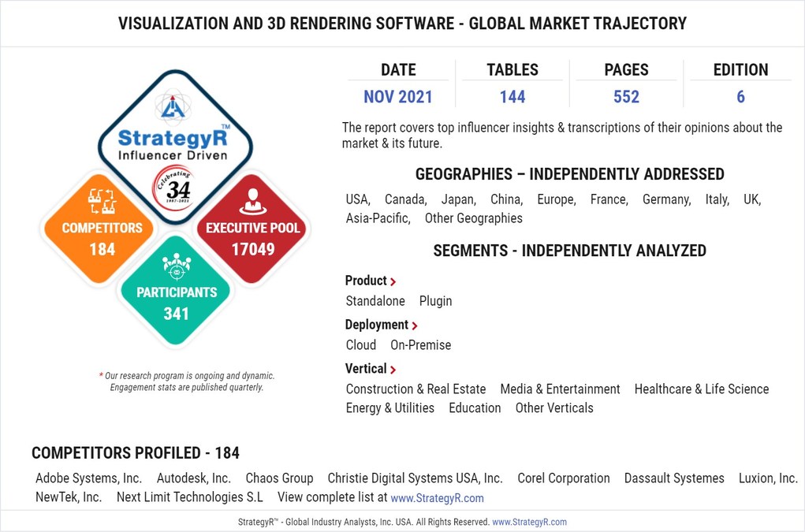Screen dimensions: 805x532
Task: Select Adobe Systems, Inc. competitor
Action: 89,478
